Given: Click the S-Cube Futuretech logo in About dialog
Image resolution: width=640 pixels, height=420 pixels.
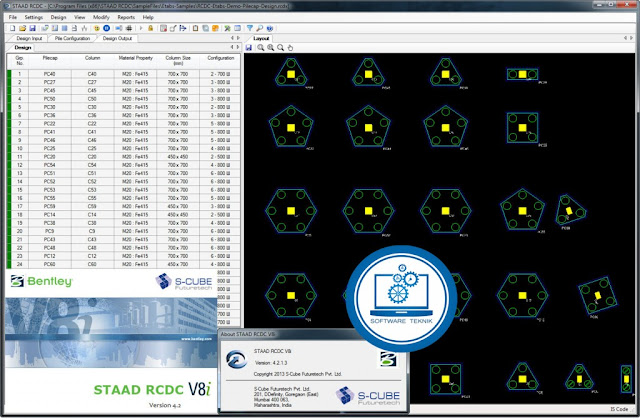Looking at the screenshot, I should coord(368,396).
